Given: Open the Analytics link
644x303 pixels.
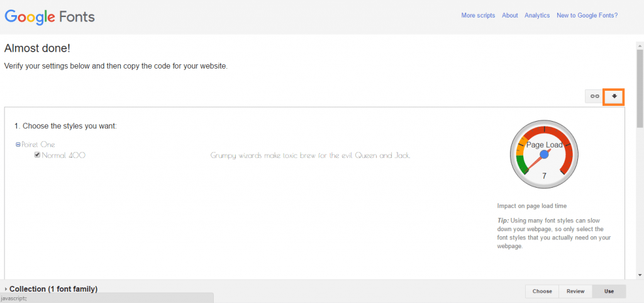Looking at the screenshot, I should 537,15.
